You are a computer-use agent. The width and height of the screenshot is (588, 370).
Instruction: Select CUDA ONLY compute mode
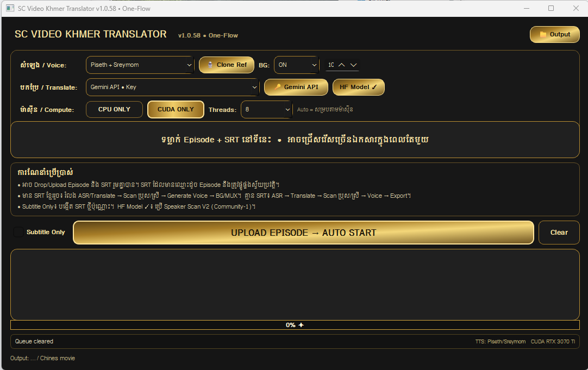(176, 109)
